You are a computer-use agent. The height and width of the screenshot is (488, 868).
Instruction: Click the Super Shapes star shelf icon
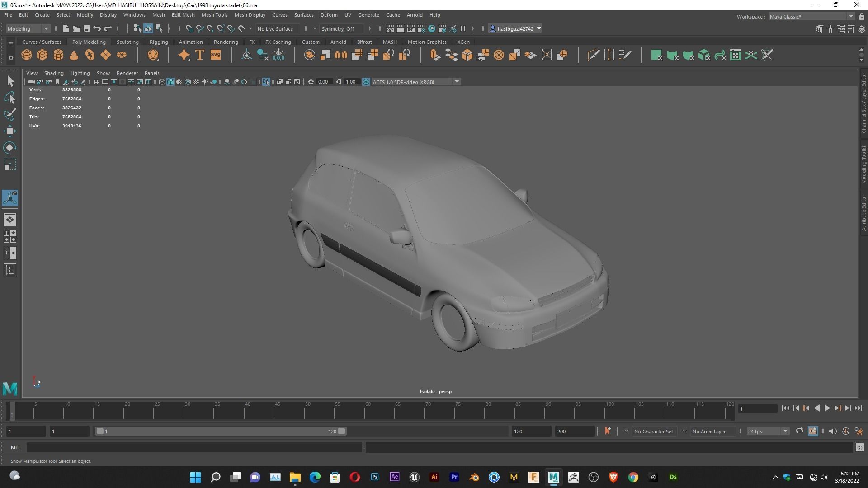pyautogui.click(x=184, y=55)
